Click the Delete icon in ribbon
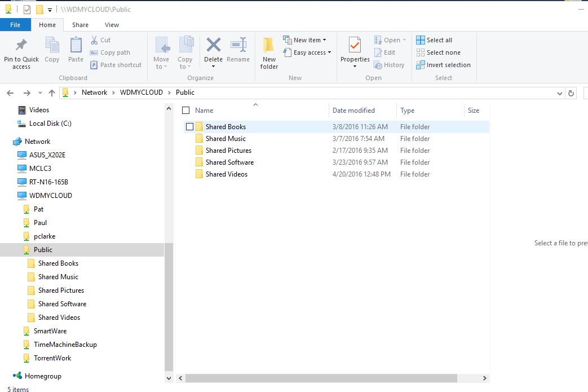 click(x=213, y=45)
